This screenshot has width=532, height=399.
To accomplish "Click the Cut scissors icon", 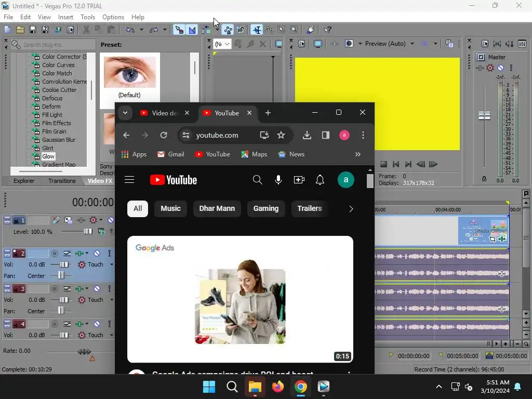I will point(86,30).
